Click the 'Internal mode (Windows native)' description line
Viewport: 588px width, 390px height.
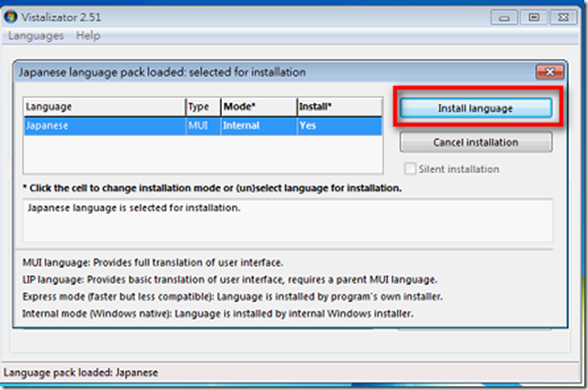(x=217, y=313)
